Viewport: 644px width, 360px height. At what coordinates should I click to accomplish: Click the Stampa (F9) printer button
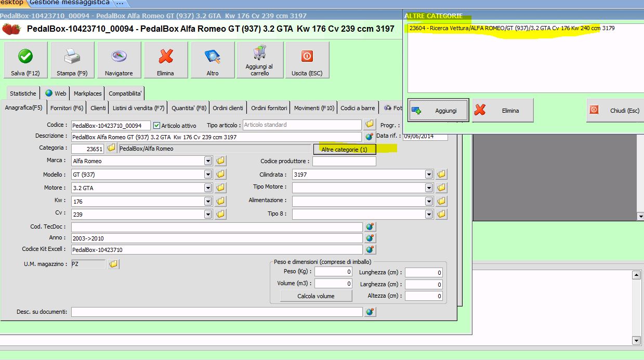pos(72,60)
